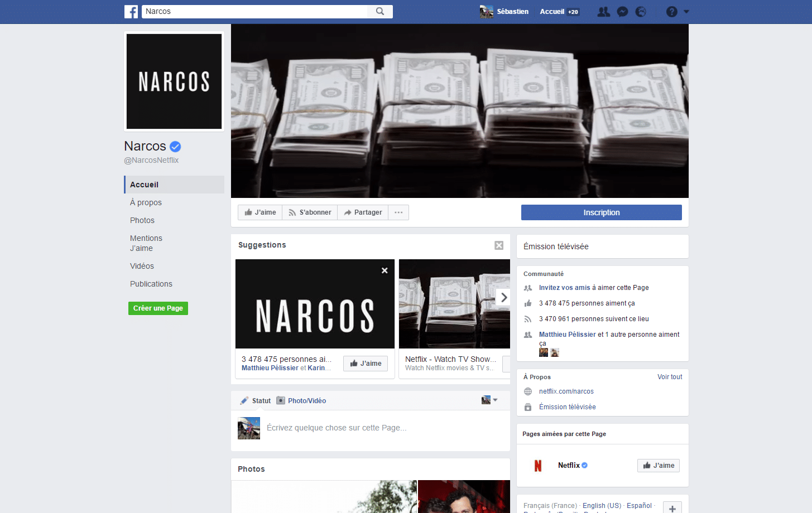Click the invite friends icon in Communauté

528,288
